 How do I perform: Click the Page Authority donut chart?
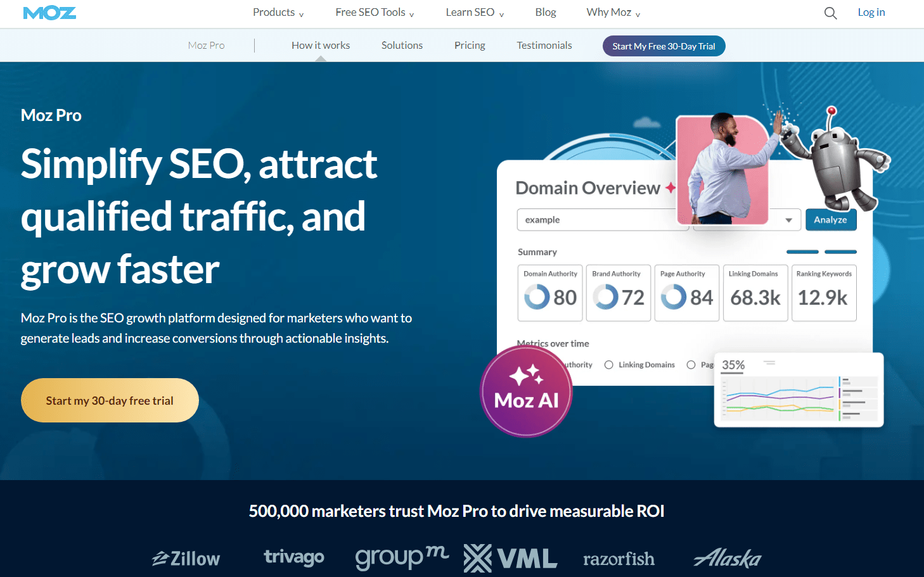click(x=674, y=296)
